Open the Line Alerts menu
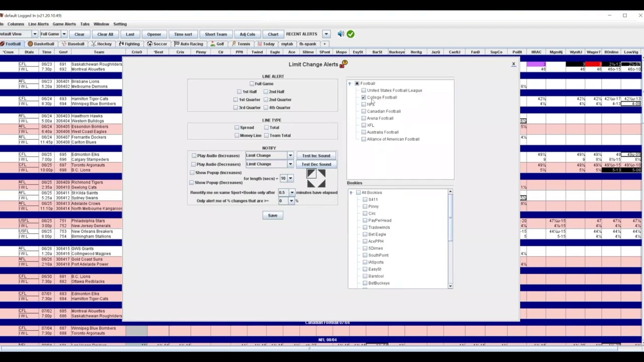Image resolution: width=644 pixels, height=362 pixels. pos(38,24)
